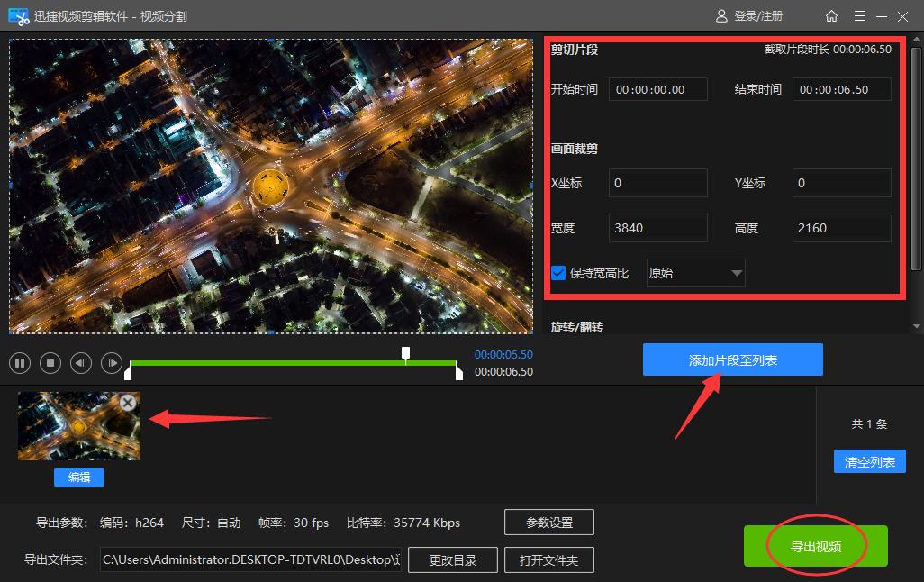Open the hamburger menu in title bar
Viewport: 924px width, 582px height.
coord(860,15)
